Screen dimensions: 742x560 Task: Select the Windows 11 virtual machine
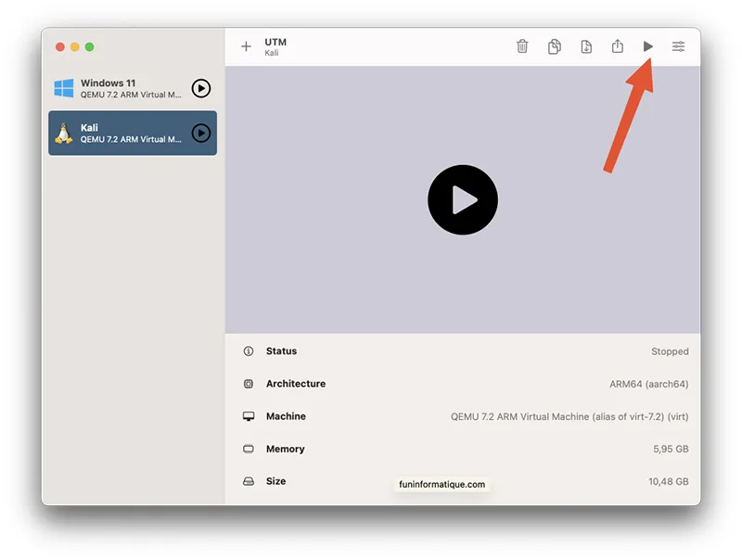click(x=133, y=88)
